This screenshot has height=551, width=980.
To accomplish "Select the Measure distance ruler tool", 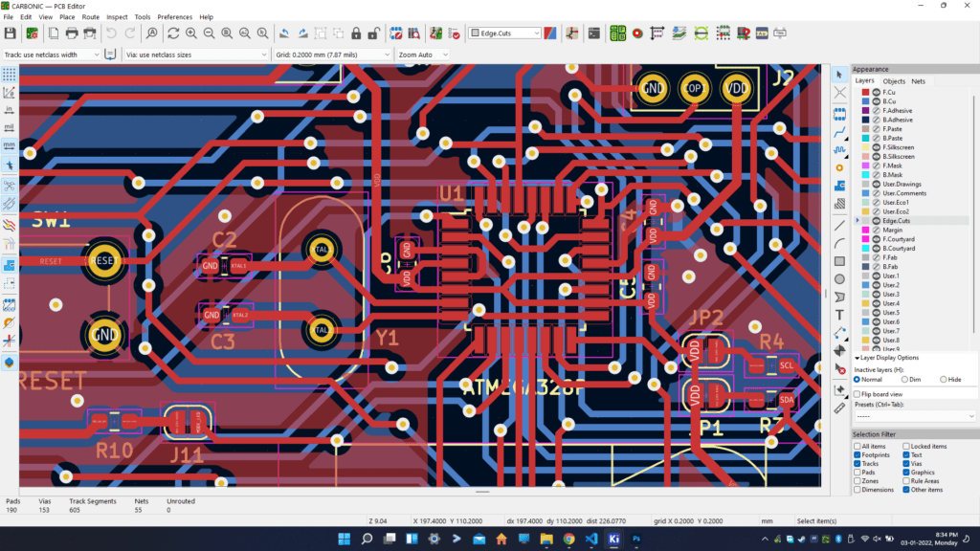I will (839, 408).
